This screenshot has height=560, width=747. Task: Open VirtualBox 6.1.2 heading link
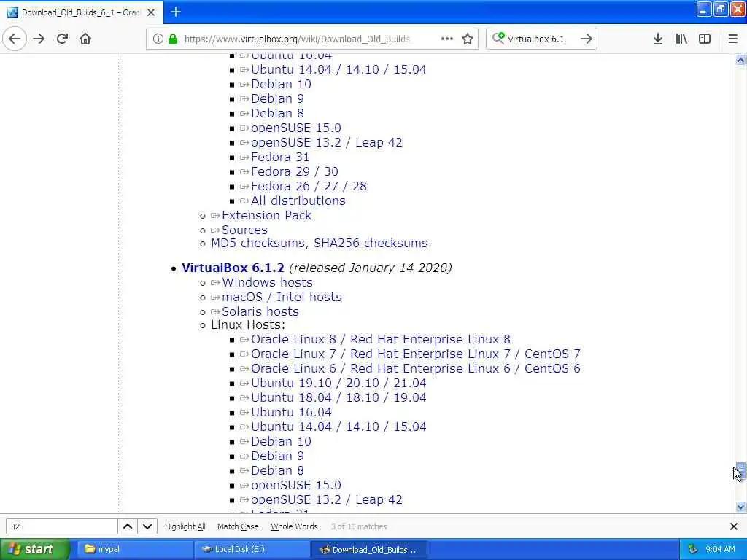click(x=233, y=268)
